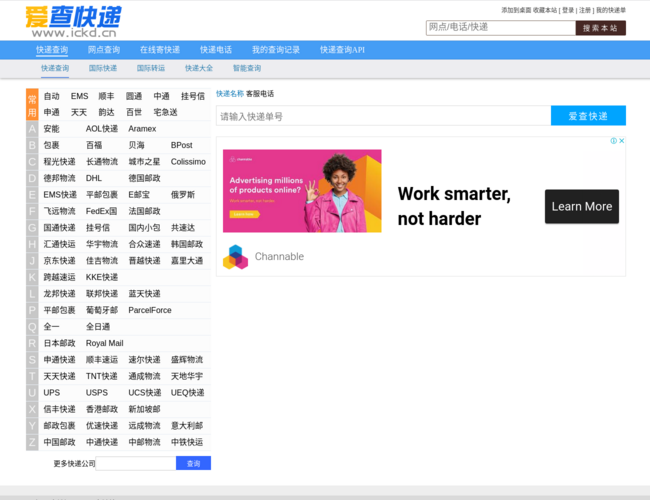Choose 中铁快运 courier

pos(187,442)
